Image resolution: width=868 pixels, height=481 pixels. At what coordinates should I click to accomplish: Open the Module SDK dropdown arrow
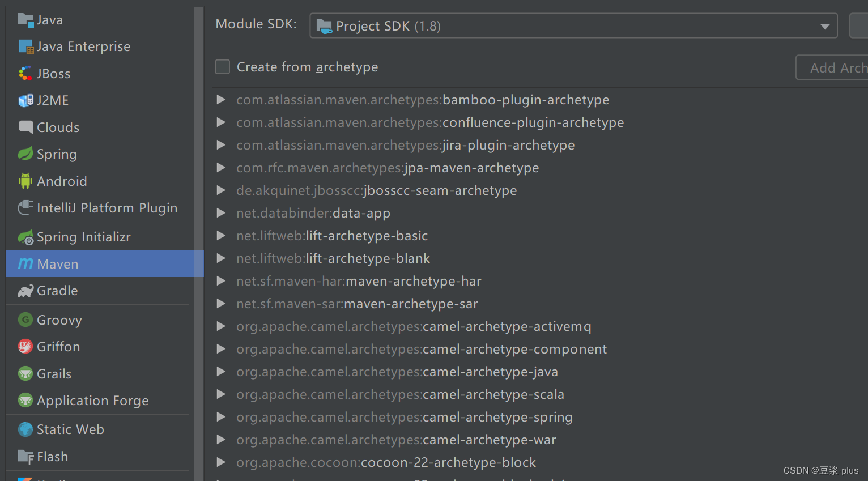(x=825, y=26)
